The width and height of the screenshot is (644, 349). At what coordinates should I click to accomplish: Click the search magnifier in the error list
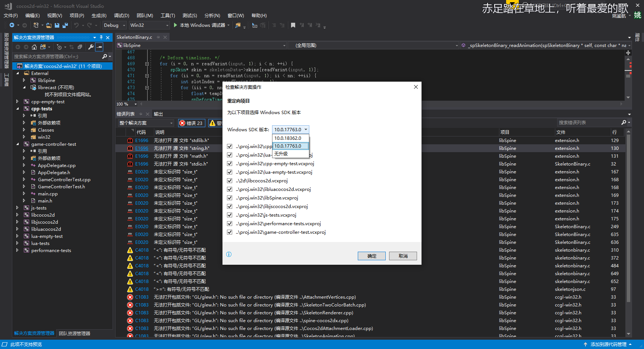[x=624, y=123]
